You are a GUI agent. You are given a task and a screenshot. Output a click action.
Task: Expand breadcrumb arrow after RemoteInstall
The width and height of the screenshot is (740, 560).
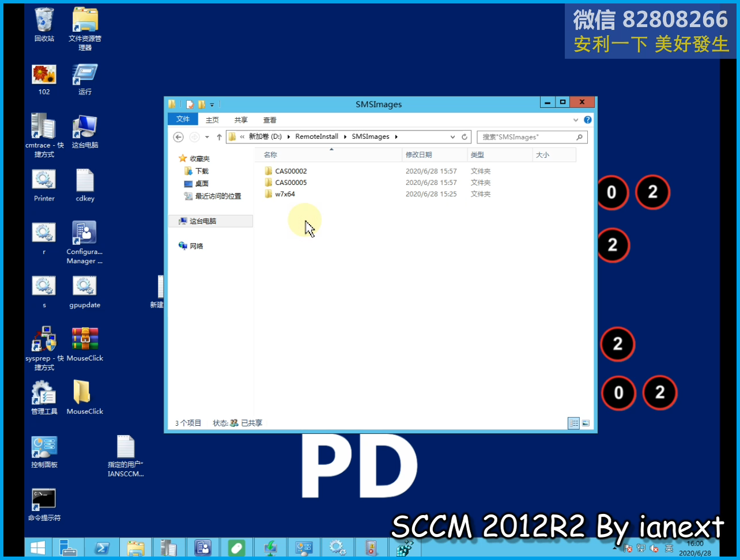tap(346, 137)
